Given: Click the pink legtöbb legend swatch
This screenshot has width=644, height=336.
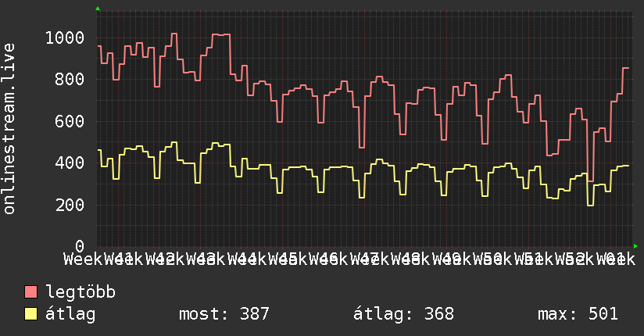Looking at the screenshot, I should pyautogui.click(x=30, y=291).
